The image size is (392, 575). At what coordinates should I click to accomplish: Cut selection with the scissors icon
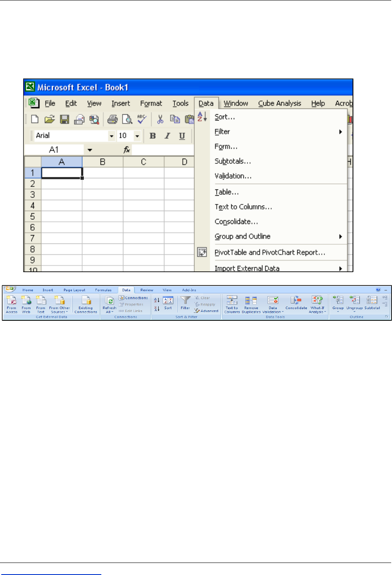[160, 120]
